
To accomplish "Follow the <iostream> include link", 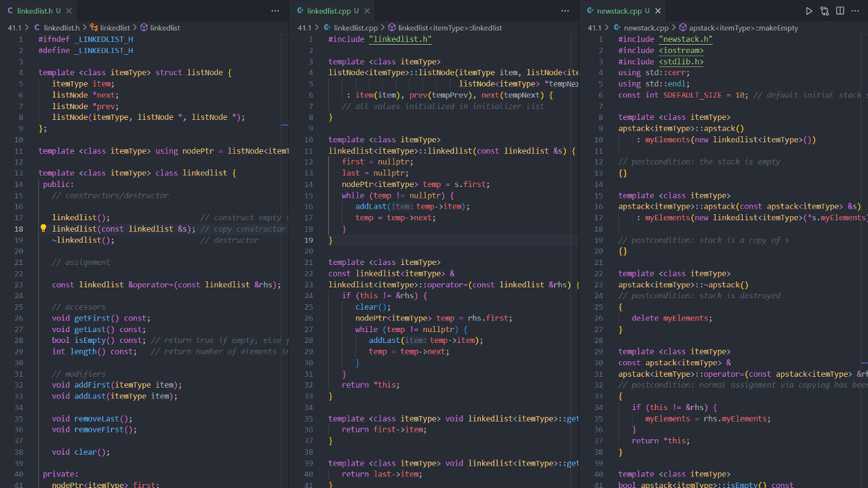I will click(x=681, y=50).
